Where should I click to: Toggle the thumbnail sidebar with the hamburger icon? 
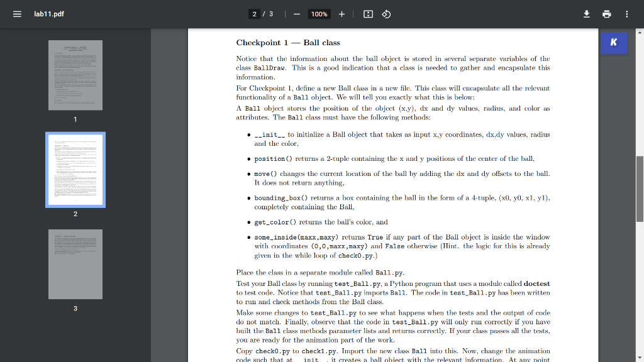[x=17, y=13]
